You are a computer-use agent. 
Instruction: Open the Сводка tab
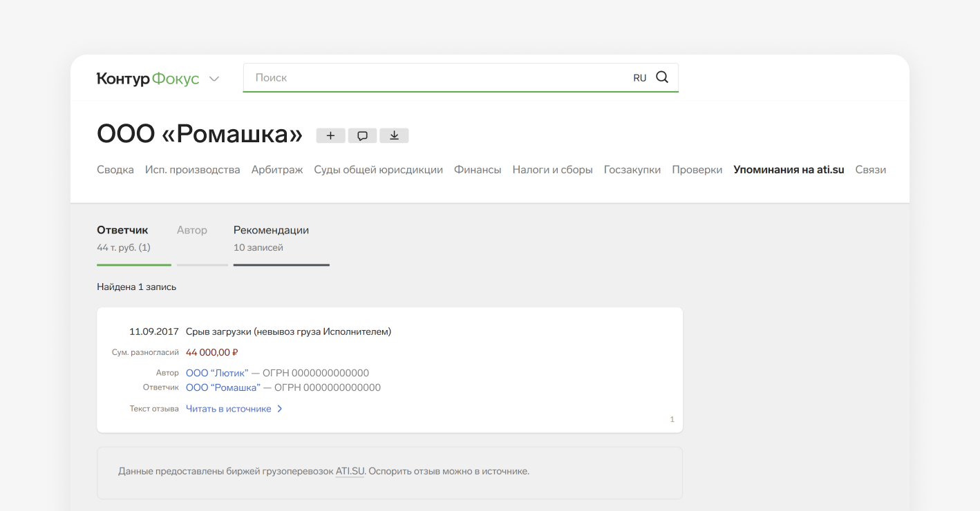tap(115, 170)
